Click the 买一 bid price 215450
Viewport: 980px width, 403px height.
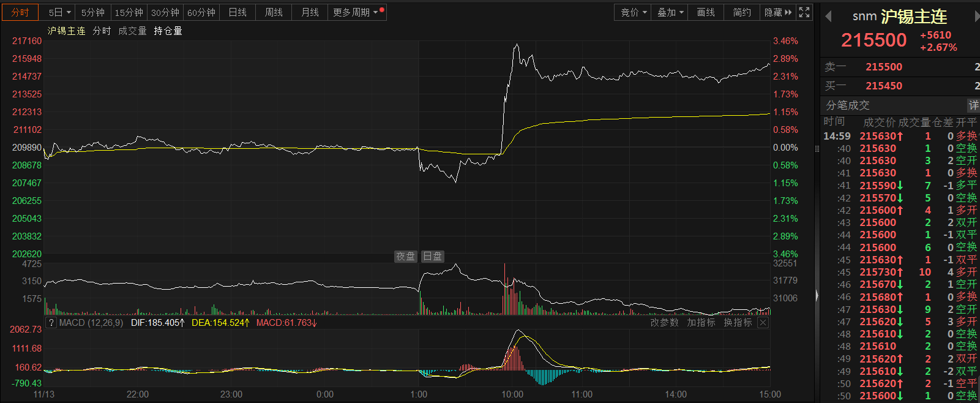click(883, 86)
